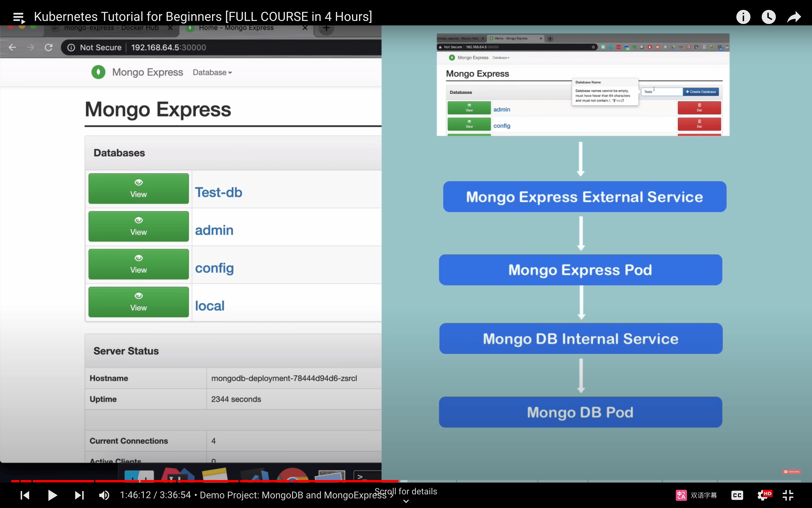The width and height of the screenshot is (812, 508).
Task: Exit fullscreen mode
Action: [x=788, y=495]
